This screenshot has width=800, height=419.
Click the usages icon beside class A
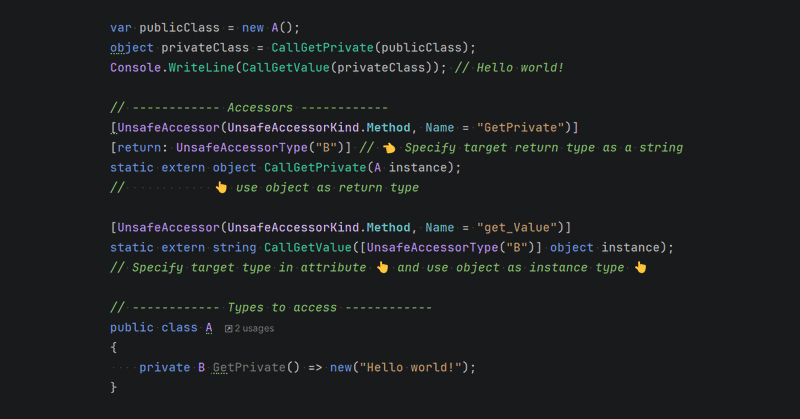pyautogui.click(x=229, y=329)
